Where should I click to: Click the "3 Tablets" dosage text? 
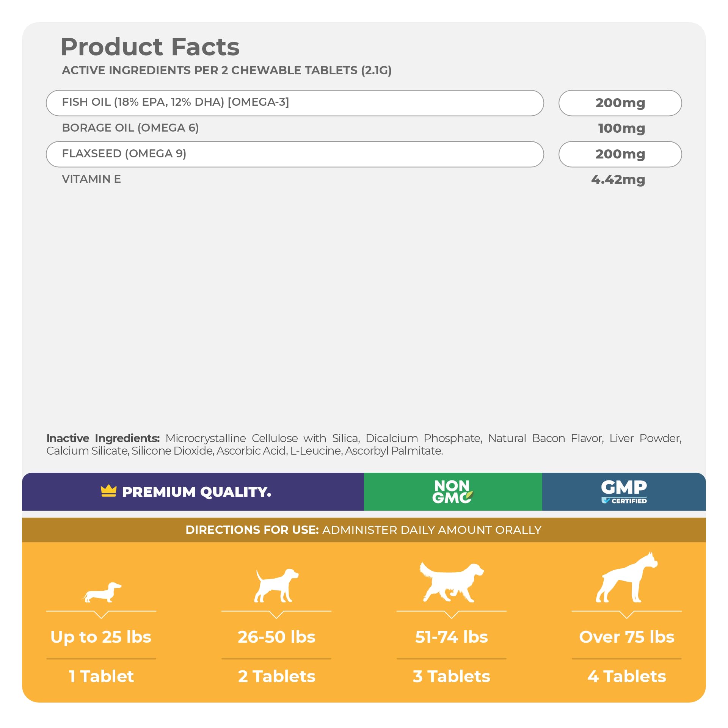coord(451,676)
